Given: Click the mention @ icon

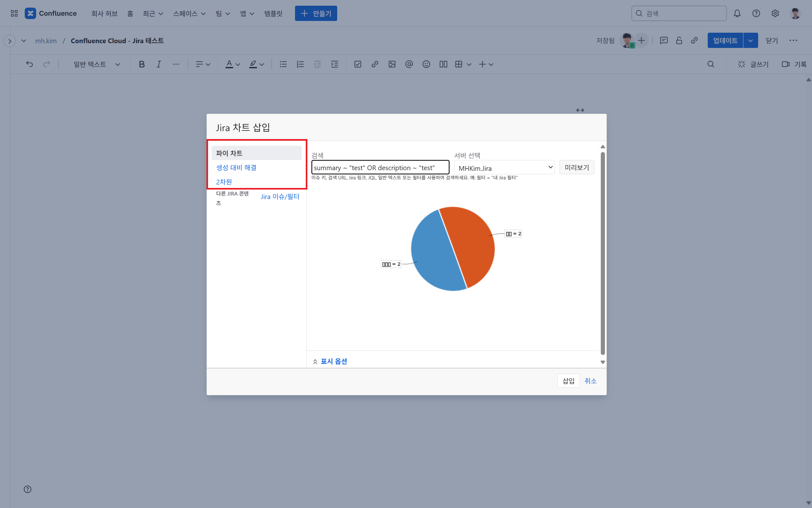Looking at the screenshot, I should 409,64.
